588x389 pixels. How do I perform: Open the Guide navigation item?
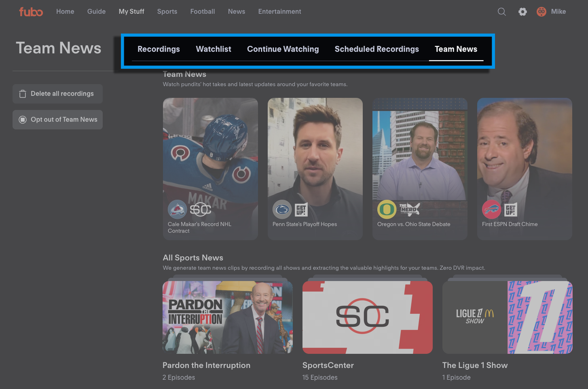pyautogui.click(x=96, y=12)
